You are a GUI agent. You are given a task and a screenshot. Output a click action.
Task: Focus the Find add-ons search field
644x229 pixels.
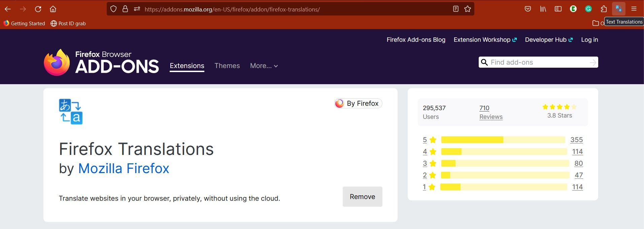click(539, 62)
